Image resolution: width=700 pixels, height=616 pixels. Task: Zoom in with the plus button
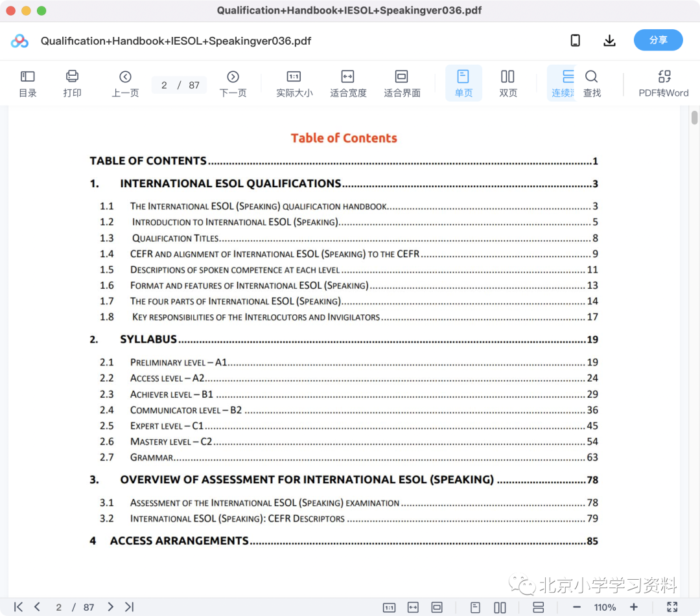[x=633, y=607]
